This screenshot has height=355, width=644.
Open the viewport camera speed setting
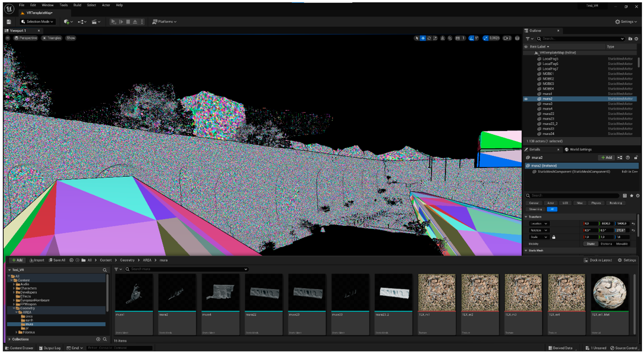point(507,38)
